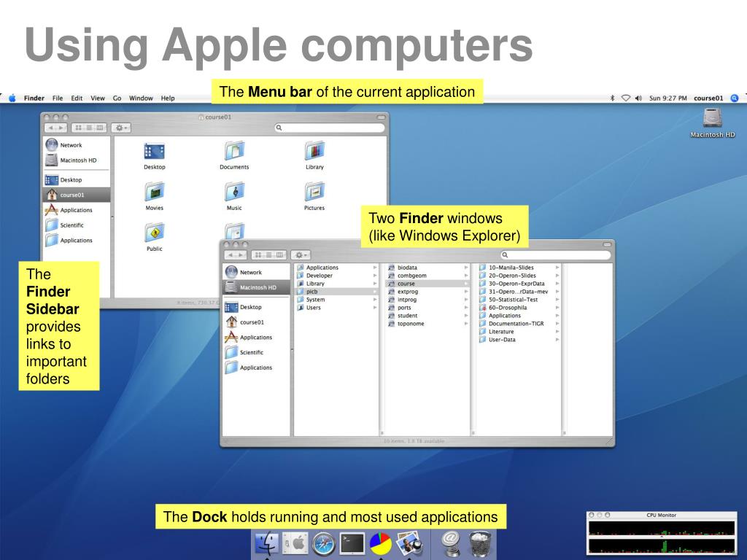
Task: Click the Bluetooth status menu bar icon
Action: pos(613,98)
